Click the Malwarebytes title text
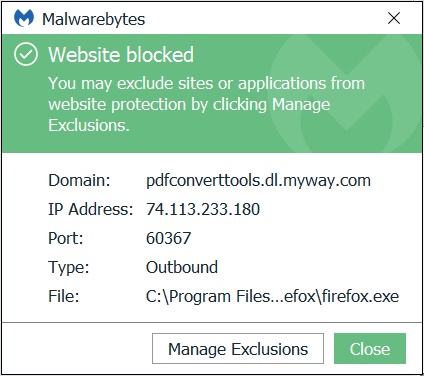424x376 pixels. pyautogui.click(x=94, y=19)
